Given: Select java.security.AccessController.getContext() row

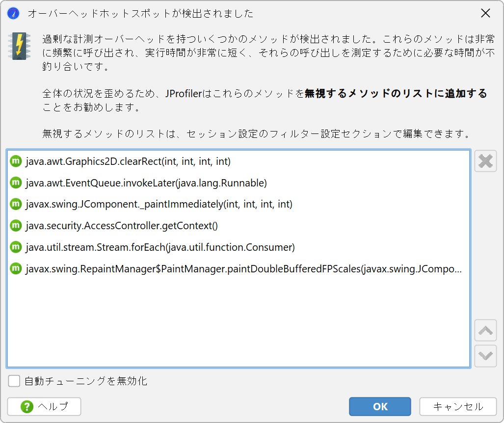Looking at the screenshot, I should point(239,226).
